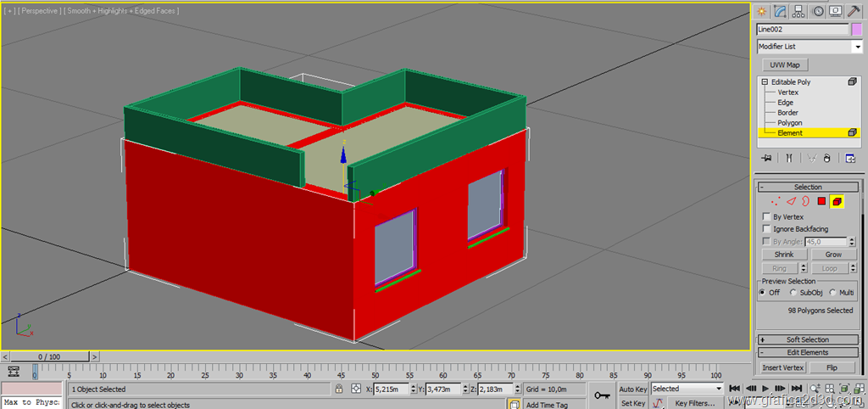This screenshot has height=409, width=868.
Task: Select Polygon sub-object mode red square icon
Action: [x=821, y=202]
